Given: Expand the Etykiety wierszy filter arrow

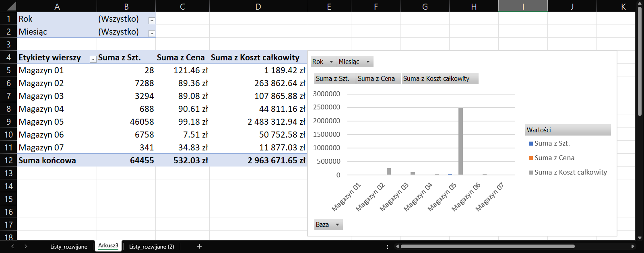Looking at the screenshot, I should tap(93, 59).
